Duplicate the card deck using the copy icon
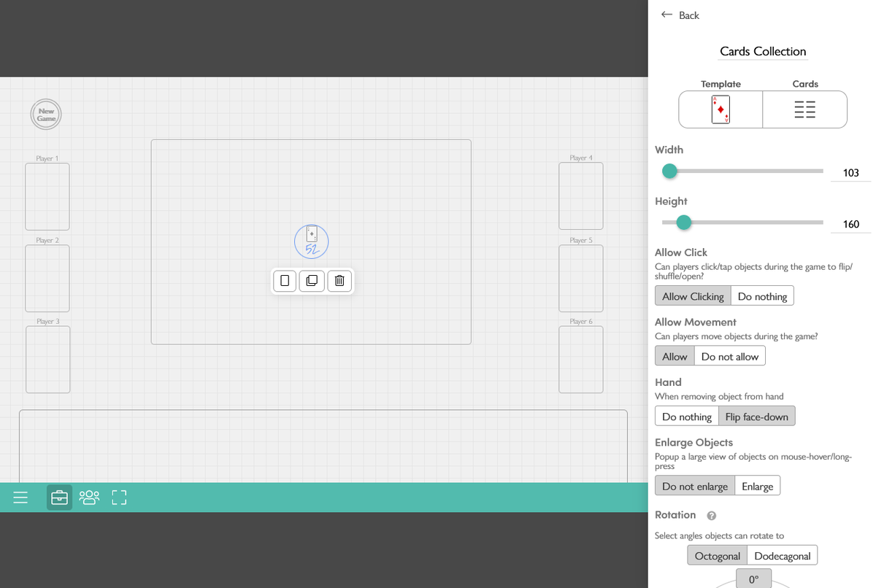 312,281
